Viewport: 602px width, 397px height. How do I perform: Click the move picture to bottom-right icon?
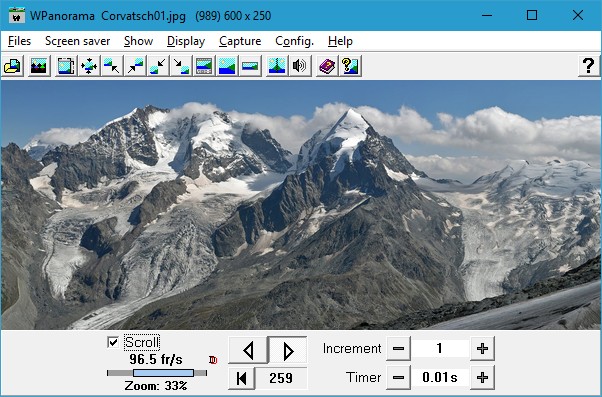[x=181, y=66]
